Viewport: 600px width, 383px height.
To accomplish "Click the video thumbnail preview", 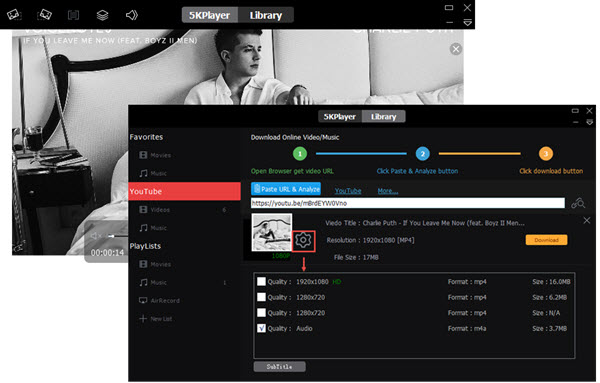I will tap(272, 232).
